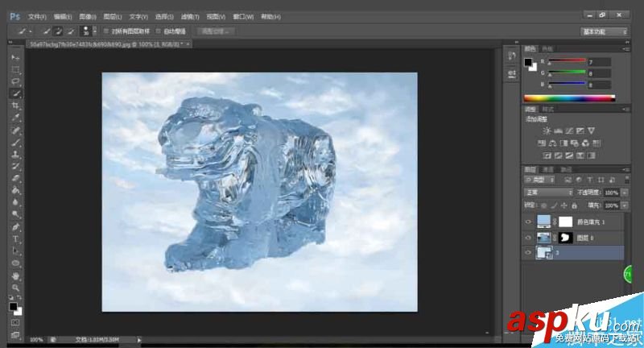Screen dimensions: 644x348
Task: Add a Levels adjustment from the Adjustments panel
Action: pos(558,130)
